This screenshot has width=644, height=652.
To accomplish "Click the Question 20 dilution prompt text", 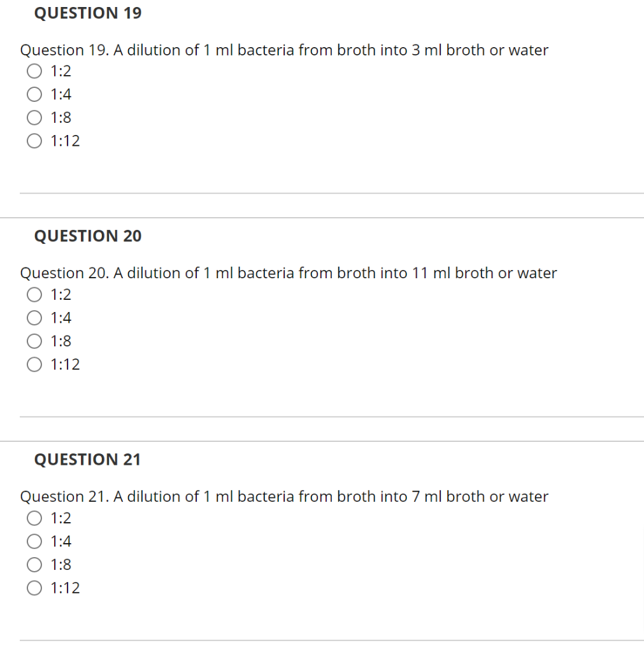I will (x=289, y=273).
